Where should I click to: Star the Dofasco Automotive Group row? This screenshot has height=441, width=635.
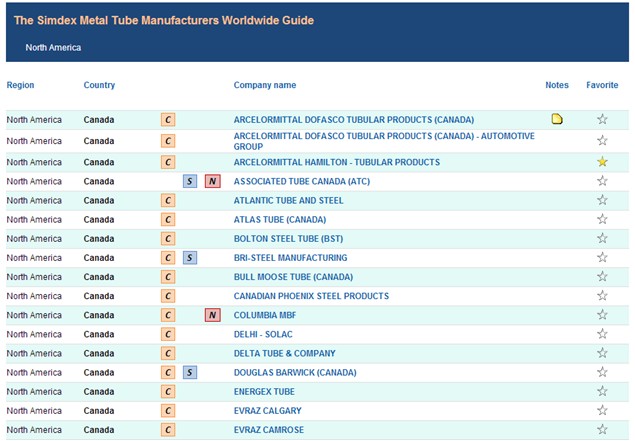602,140
